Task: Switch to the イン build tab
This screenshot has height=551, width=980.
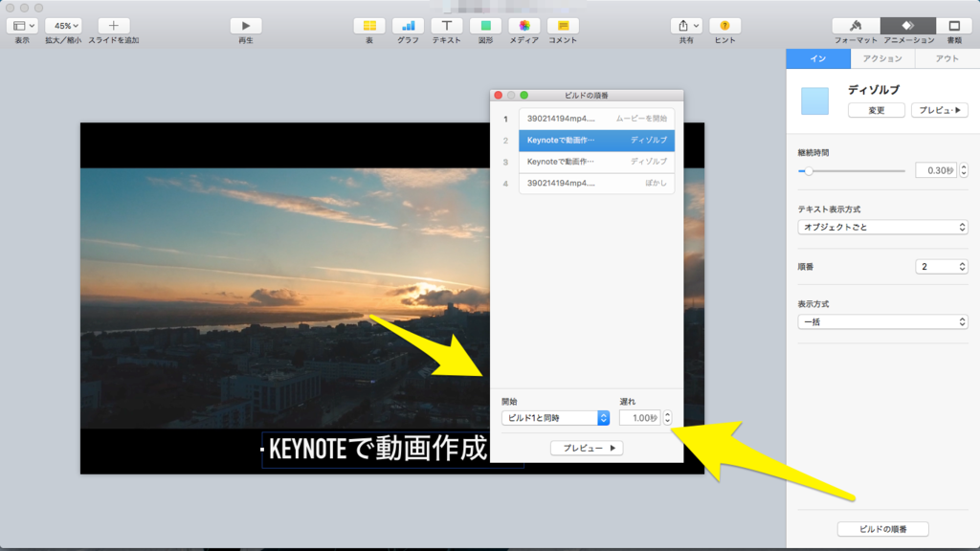Action: pos(818,58)
